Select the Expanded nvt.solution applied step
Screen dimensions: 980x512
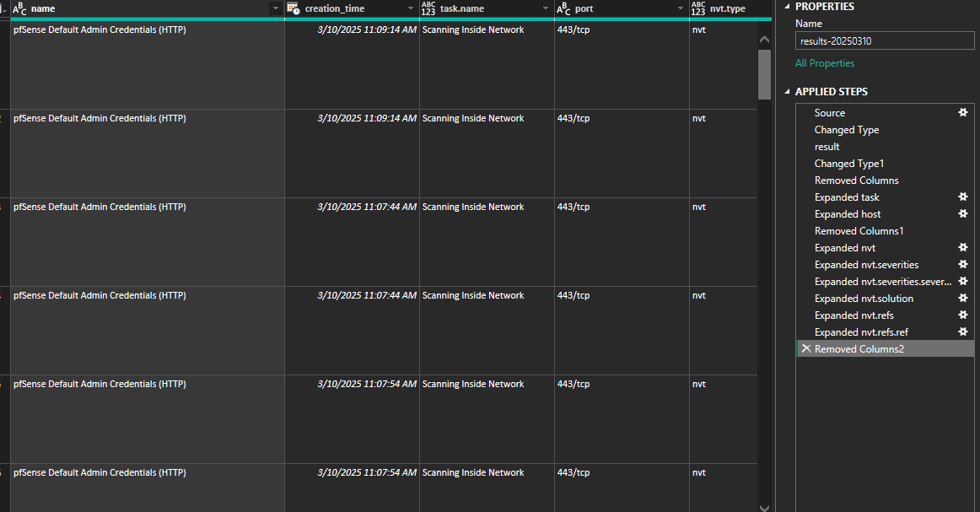[x=864, y=299]
